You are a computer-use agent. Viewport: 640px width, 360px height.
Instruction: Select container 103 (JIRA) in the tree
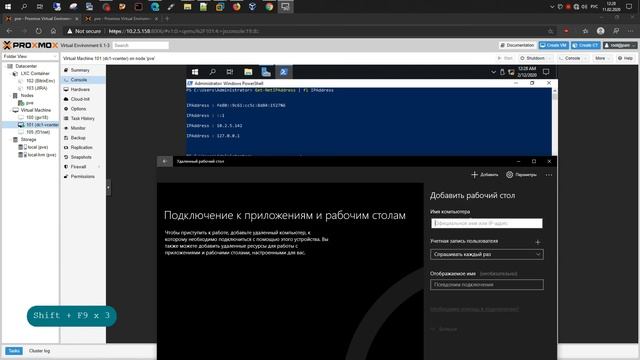click(x=37, y=88)
